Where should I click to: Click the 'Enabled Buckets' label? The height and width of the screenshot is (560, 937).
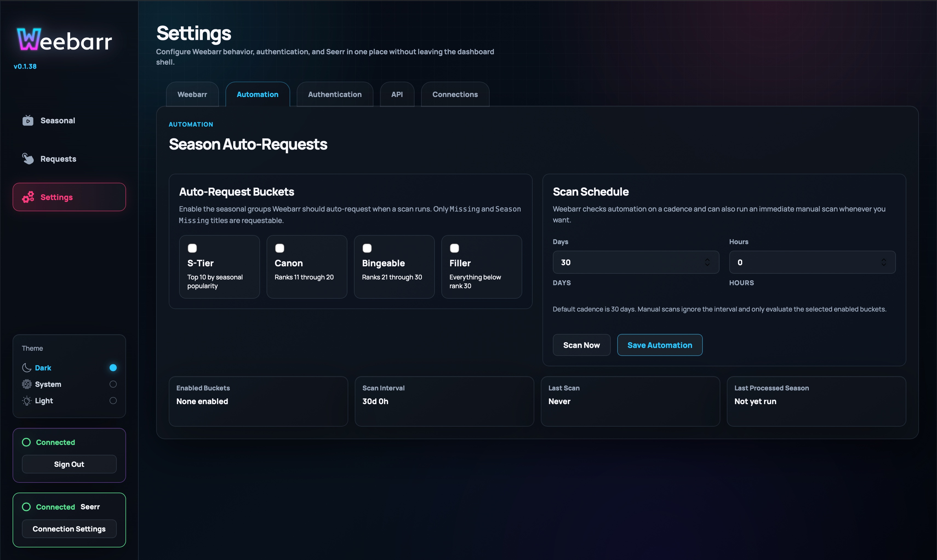coord(203,388)
